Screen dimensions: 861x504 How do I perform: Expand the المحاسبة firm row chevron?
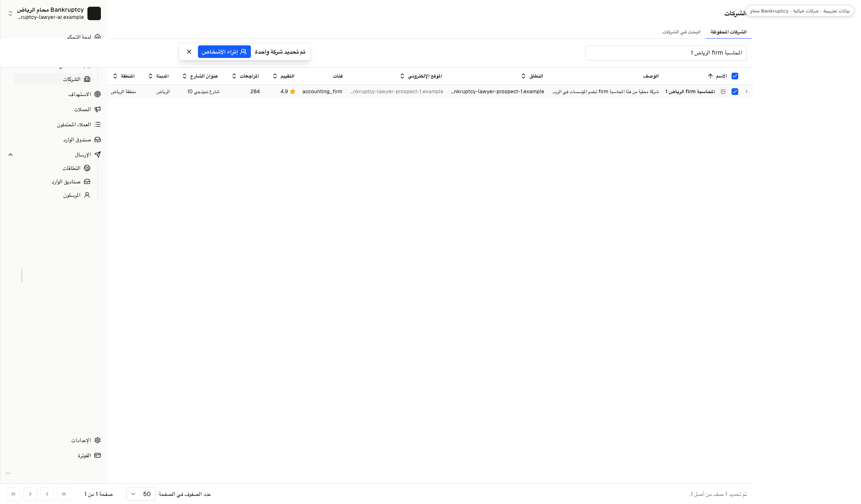tap(747, 92)
